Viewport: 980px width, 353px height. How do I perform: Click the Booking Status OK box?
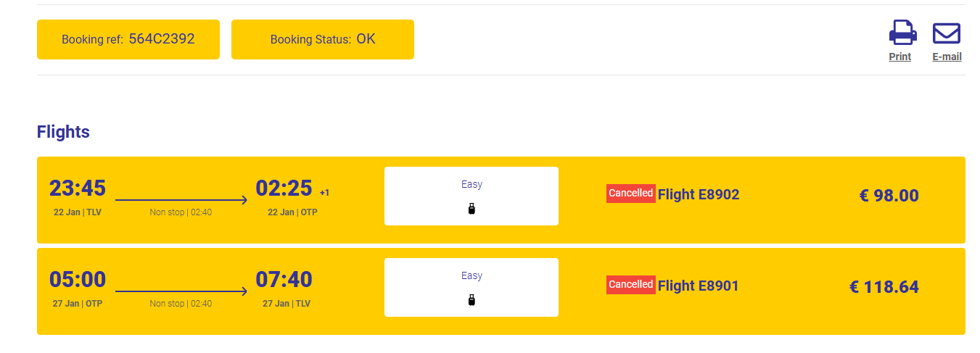click(x=323, y=39)
